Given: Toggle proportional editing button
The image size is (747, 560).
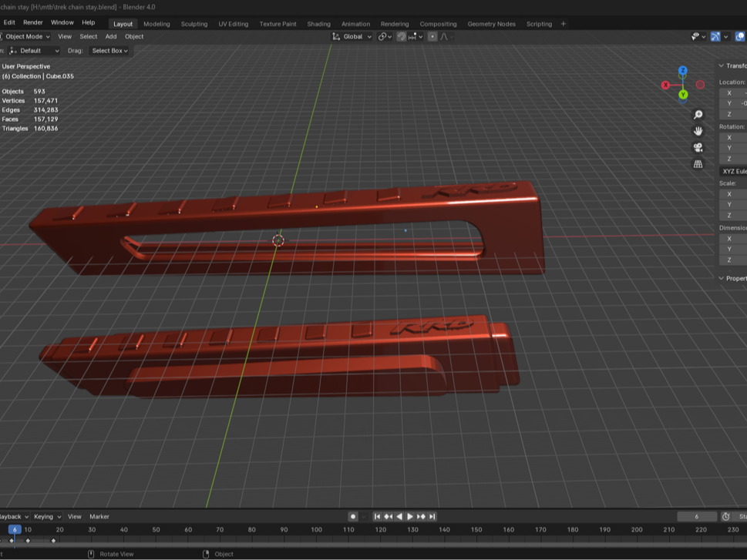Looking at the screenshot, I should pos(432,37).
